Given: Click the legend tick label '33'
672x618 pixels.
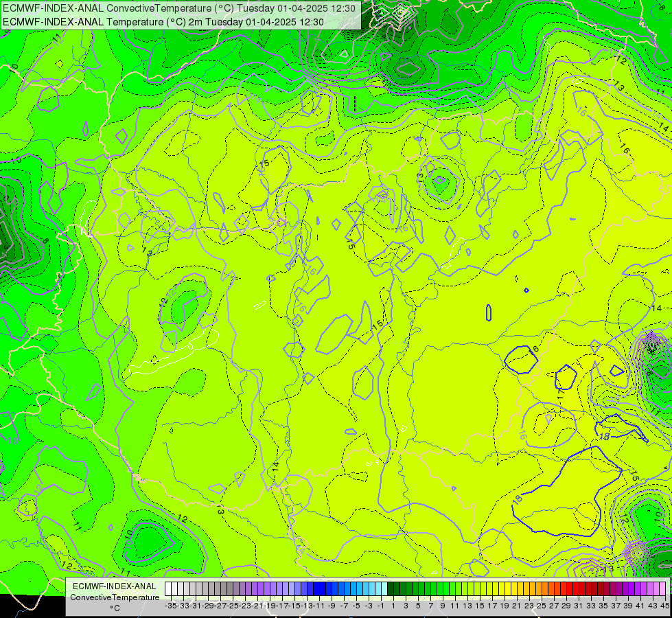Looking at the screenshot, I should (x=591, y=606).
